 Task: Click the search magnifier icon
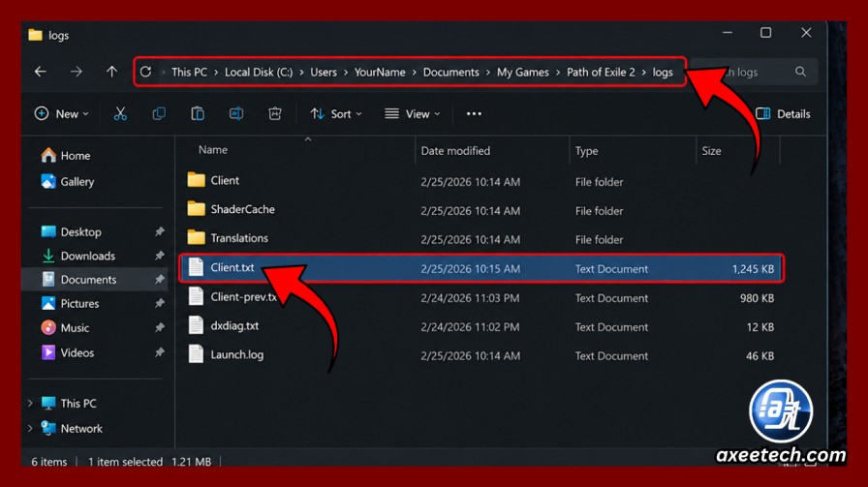(x=800, y=72)
